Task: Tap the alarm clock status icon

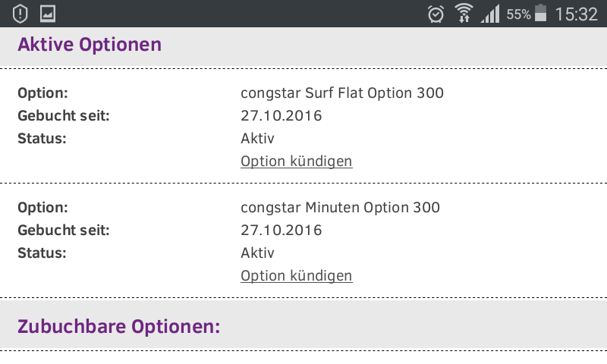Action: pyautogui.click(x=436, y=14)
